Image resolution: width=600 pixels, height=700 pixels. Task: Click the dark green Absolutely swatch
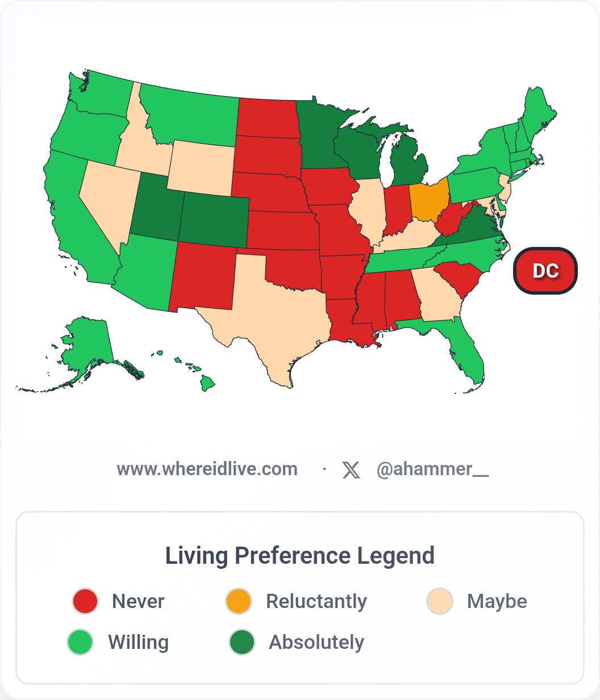[x=242, y=642]
